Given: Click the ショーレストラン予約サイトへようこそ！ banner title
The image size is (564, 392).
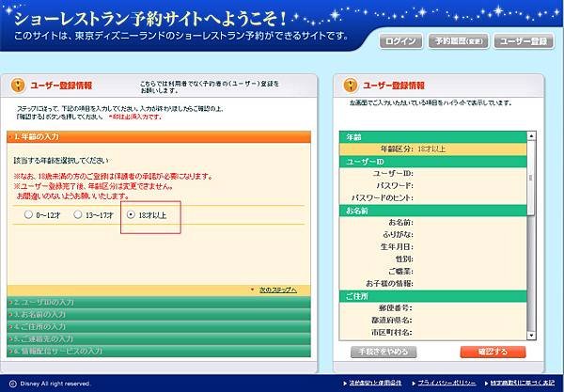Looking at the screenshot, I should pyautogui.click(x=150, y=19).
